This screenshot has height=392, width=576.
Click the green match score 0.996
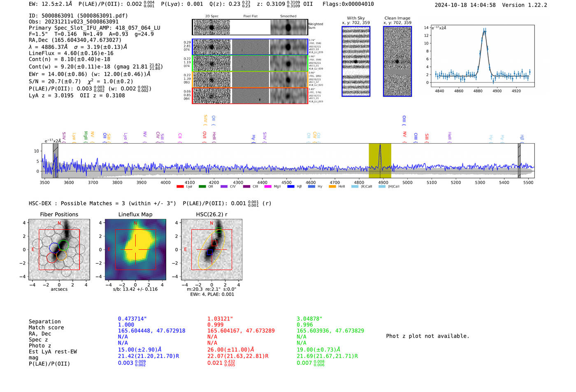304,325
